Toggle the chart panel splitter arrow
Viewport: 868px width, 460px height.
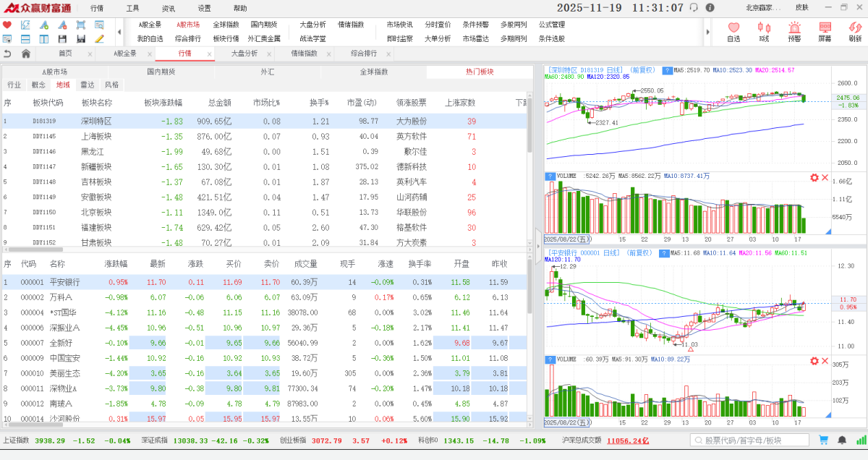click(537, 233)
